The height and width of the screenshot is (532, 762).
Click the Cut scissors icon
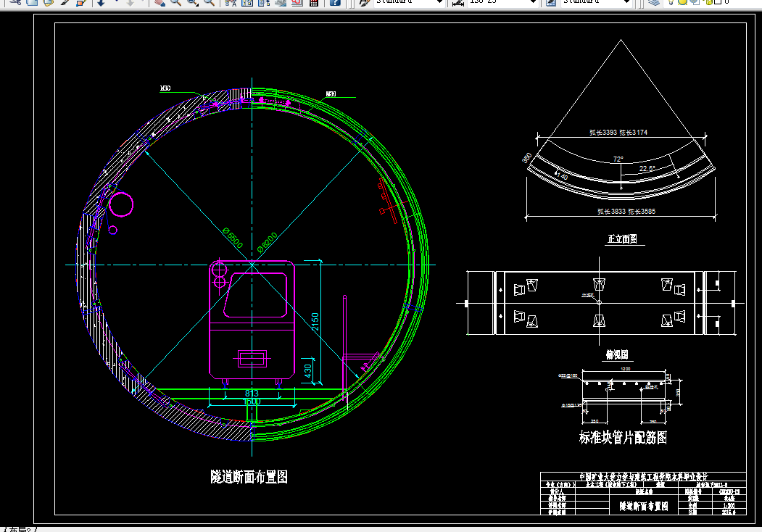[15, 2]
